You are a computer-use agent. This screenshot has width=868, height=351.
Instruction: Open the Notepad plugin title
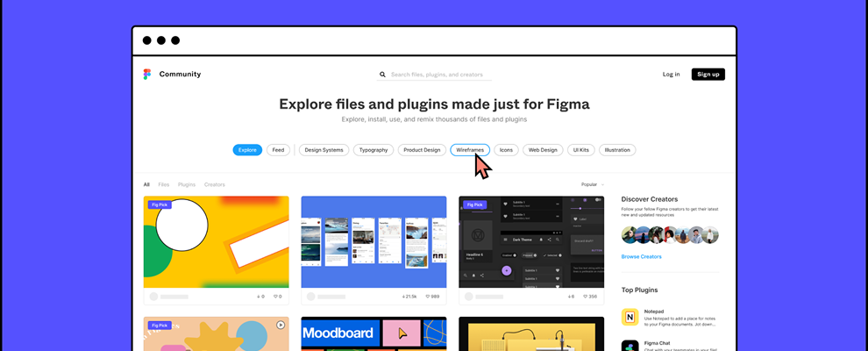[654, 312]
